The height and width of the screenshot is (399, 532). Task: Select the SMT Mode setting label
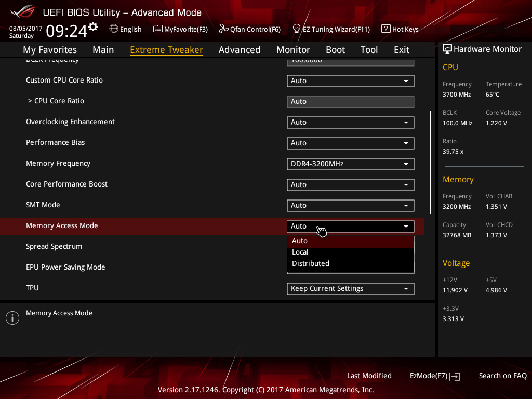tap(43, 205)
